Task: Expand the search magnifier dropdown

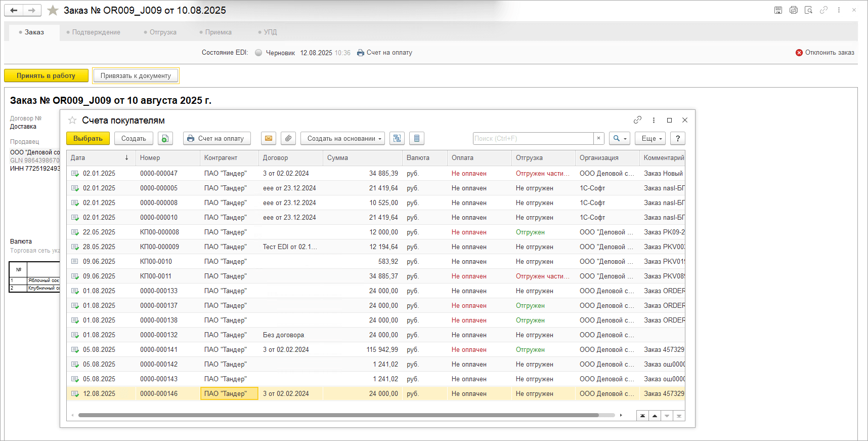Action: pyautogui.click(x=620, y=138)
